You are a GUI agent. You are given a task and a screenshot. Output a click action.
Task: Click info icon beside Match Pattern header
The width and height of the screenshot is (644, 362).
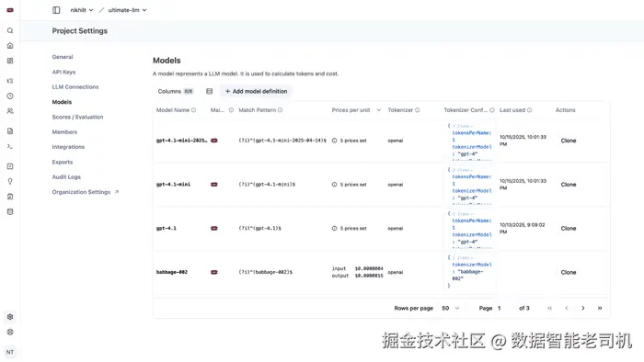tap(280, 110)
